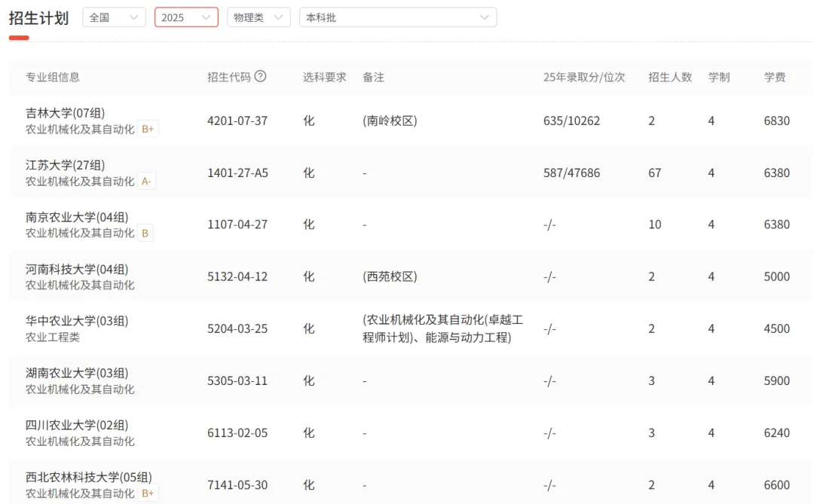Open the 本科批 batch dropdown
This screenshot has width=814, height=504.
point(398,17)
